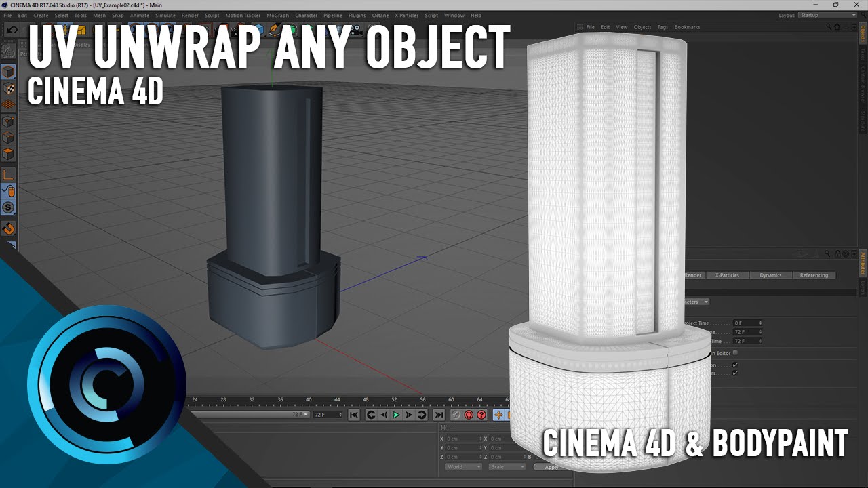
Task: Switch to Edges mode
Action: click(8, 138)
